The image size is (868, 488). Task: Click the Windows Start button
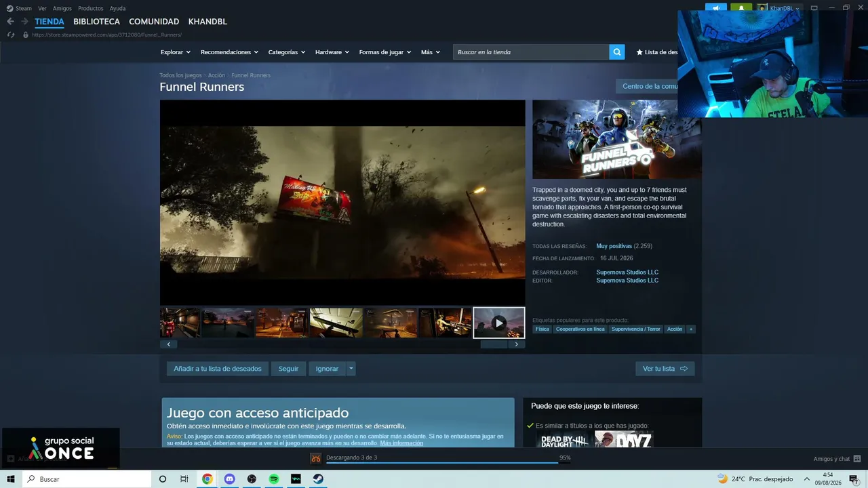coord(11,479)
